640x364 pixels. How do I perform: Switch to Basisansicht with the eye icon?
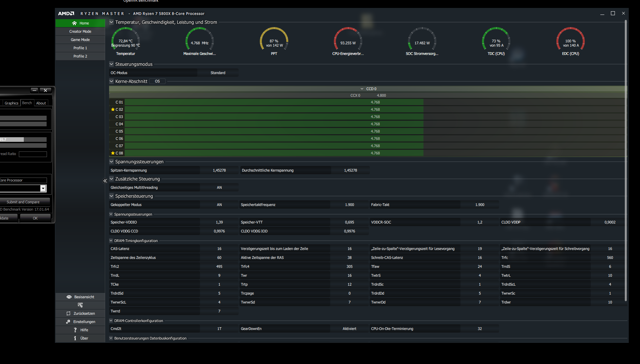[69, 297]
